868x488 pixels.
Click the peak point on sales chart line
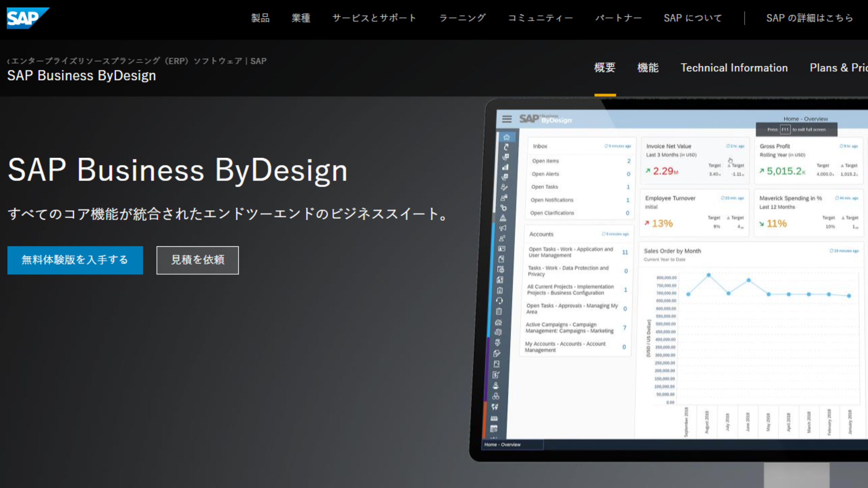click(708, 275)
